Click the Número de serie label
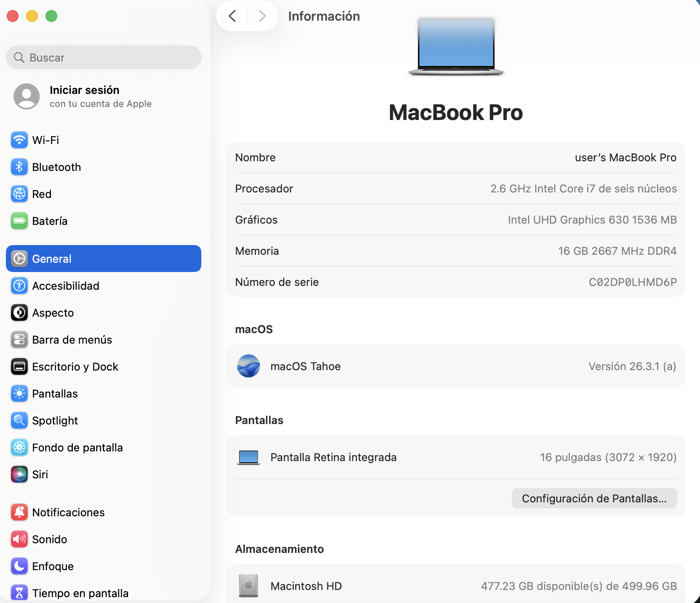700x603 pixels. pyautogui.click(x=277, y=282)
